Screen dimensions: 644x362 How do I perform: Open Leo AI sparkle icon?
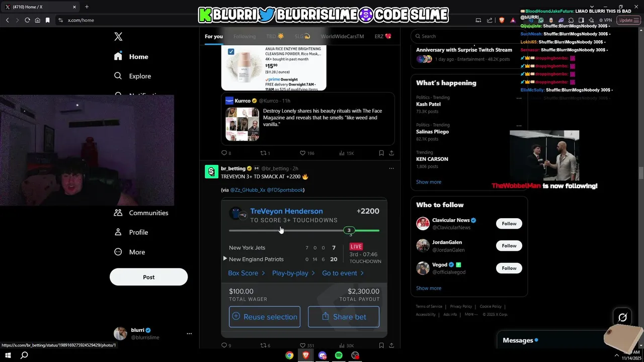(591, 20)
